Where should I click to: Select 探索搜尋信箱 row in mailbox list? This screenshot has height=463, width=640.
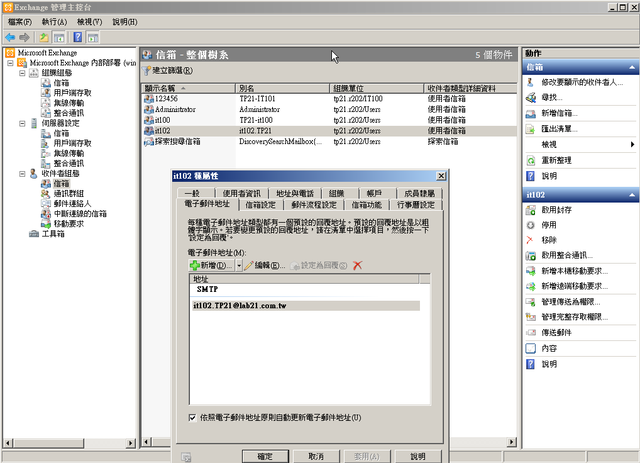329,142
